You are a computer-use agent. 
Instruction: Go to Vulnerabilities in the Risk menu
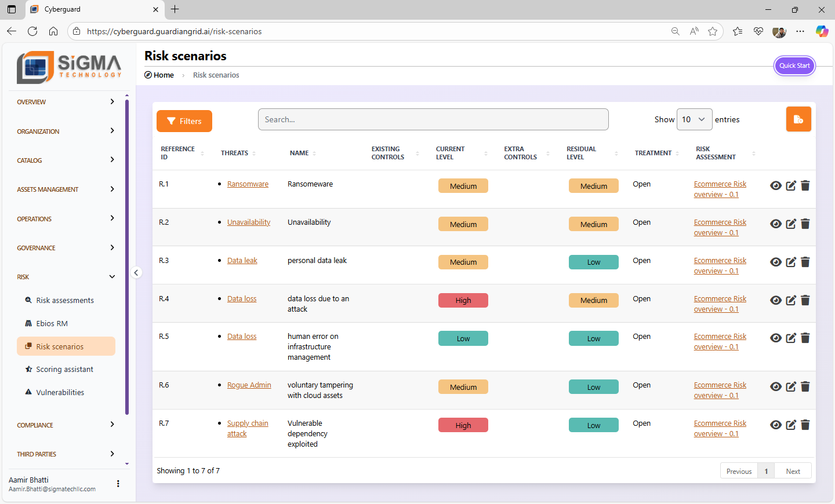[x=60, y=393]
